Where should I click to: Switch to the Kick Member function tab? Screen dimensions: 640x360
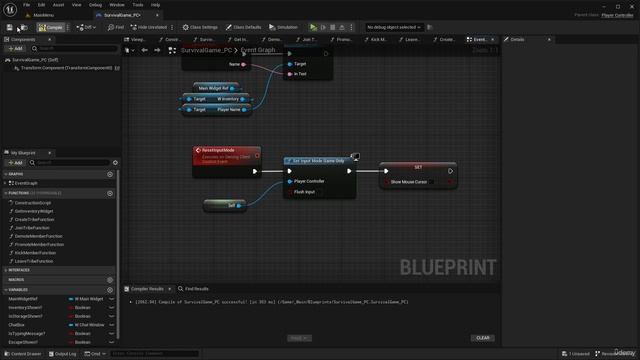[x=375, y=40]
